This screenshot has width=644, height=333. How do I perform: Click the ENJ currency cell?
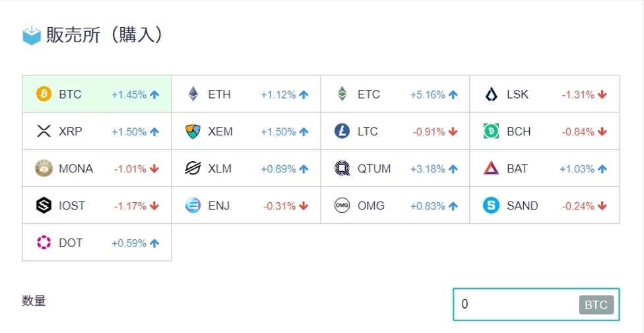[x=246, y=205]
